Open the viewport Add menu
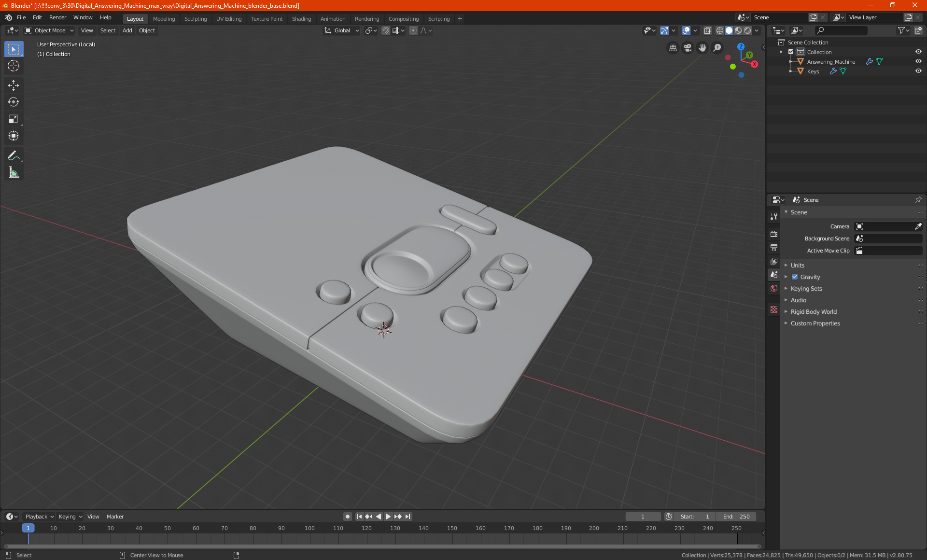The height and width of the screenshot is (560, 927). [127, 30]
